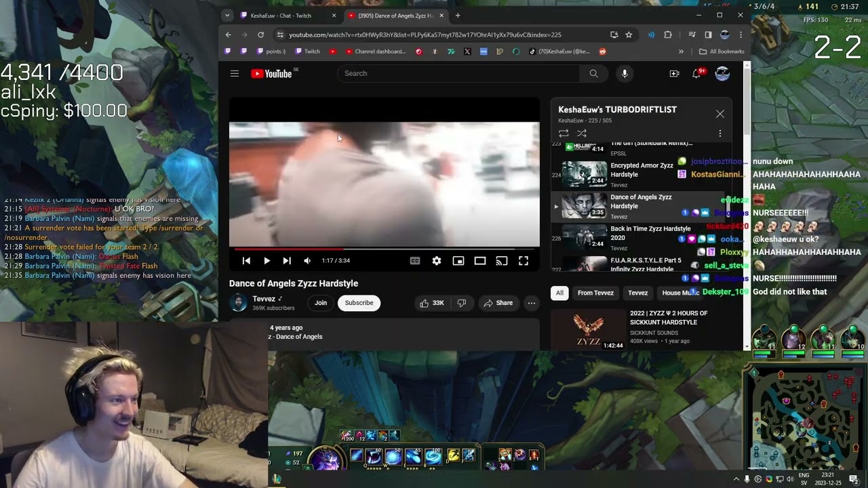Toggle closed captions on the video

tap(415, 261)
